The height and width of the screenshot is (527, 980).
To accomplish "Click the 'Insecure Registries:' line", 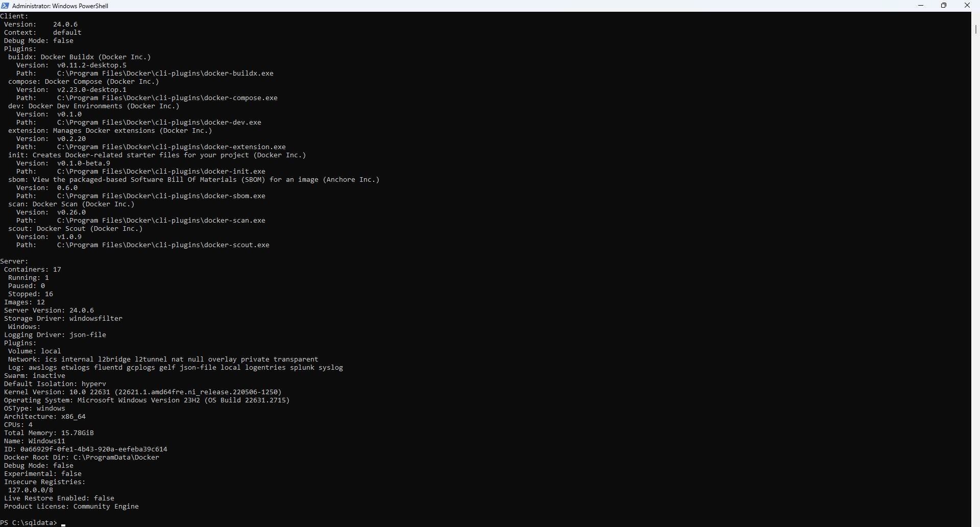I will [x=45, y=482].
